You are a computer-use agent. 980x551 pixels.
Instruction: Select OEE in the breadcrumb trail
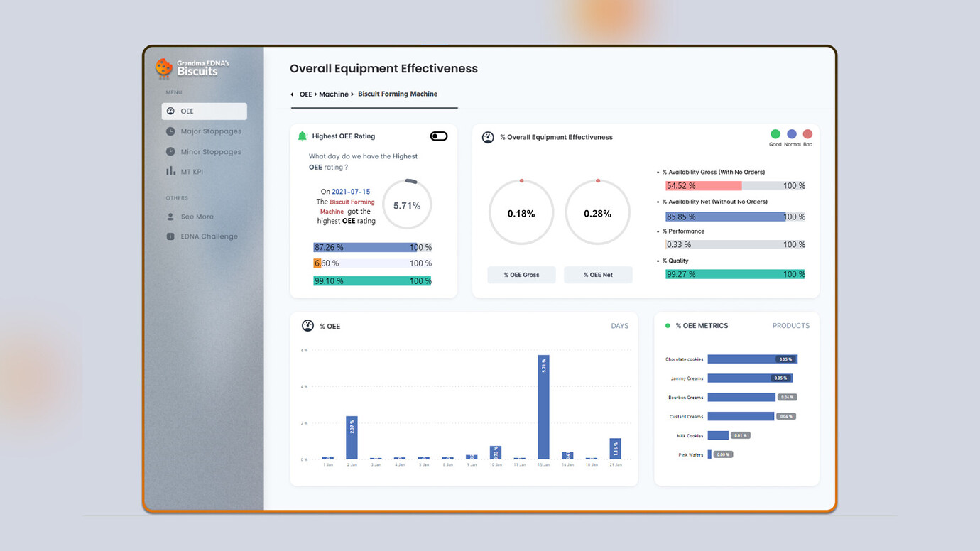tap(305, 93)
